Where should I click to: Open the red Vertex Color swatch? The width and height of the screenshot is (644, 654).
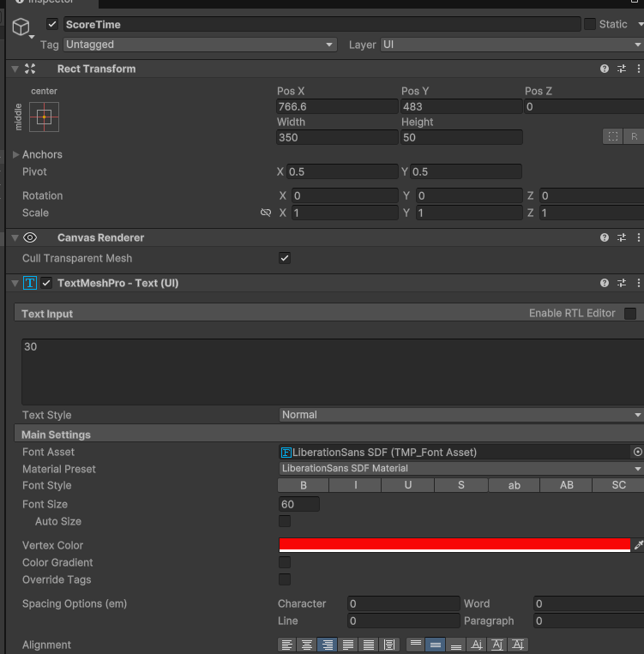(x=454, y=545)
